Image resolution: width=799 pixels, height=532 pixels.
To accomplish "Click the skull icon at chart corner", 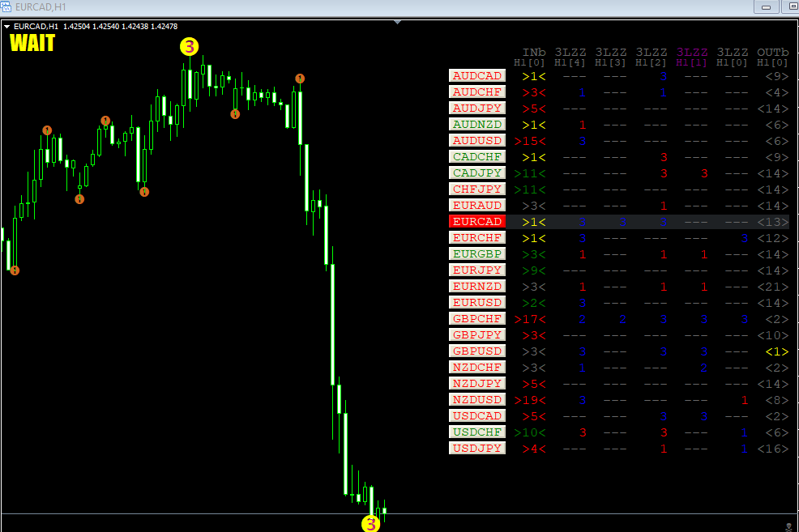I will [x=788, y=527].
